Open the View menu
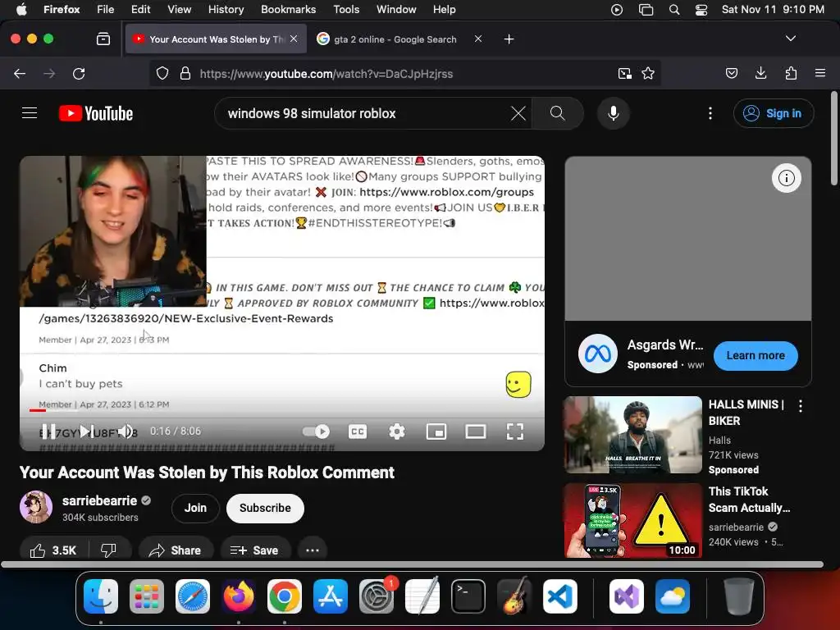 (x=179, y=10)
